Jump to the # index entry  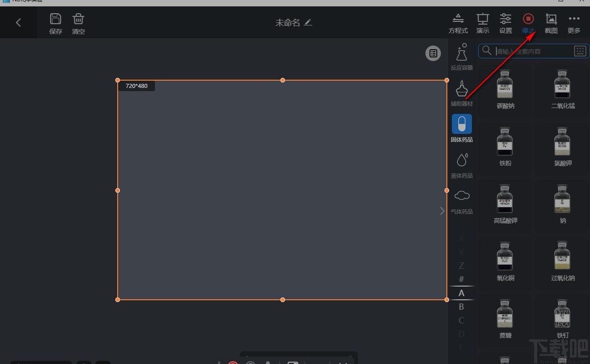(461, 279)
